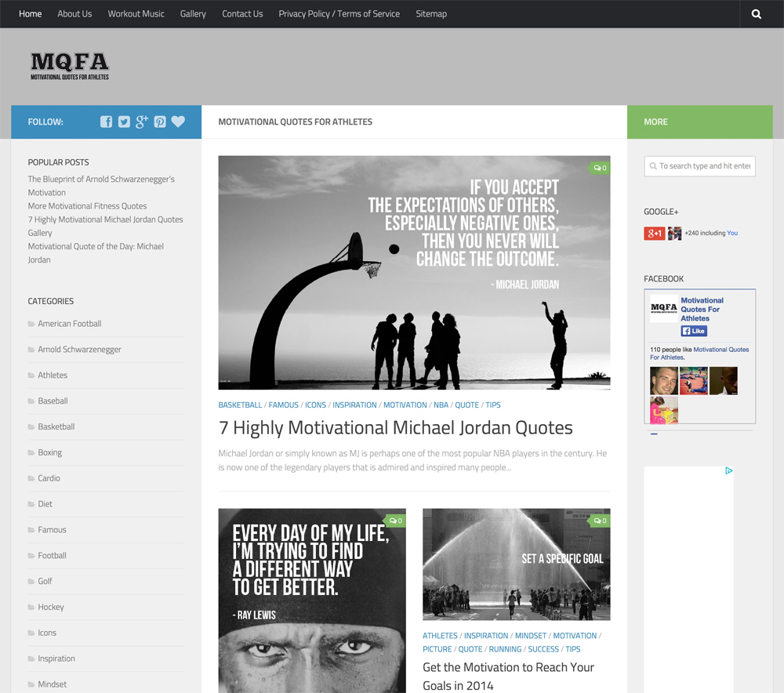The width and height of the screenshot is (784, 693).
Task: Click the heart follow icon
Action: 178,122
